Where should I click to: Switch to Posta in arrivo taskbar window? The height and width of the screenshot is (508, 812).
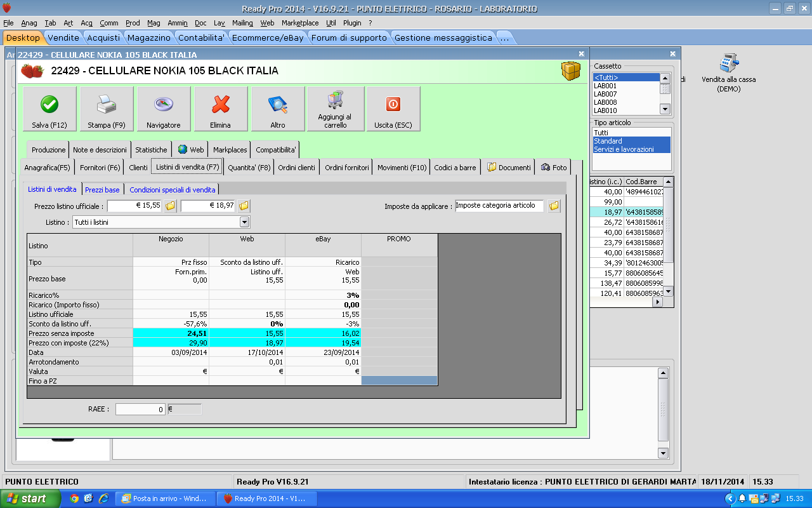point(167,498)
